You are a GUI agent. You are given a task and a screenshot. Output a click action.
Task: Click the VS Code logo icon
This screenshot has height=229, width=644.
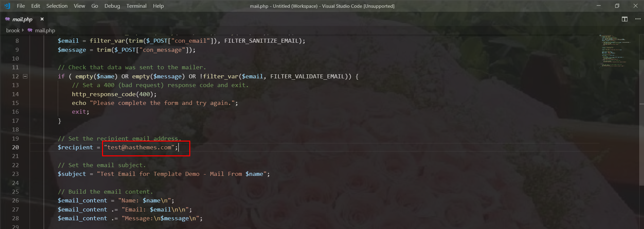pyautogui.click(x=7, y=6)
